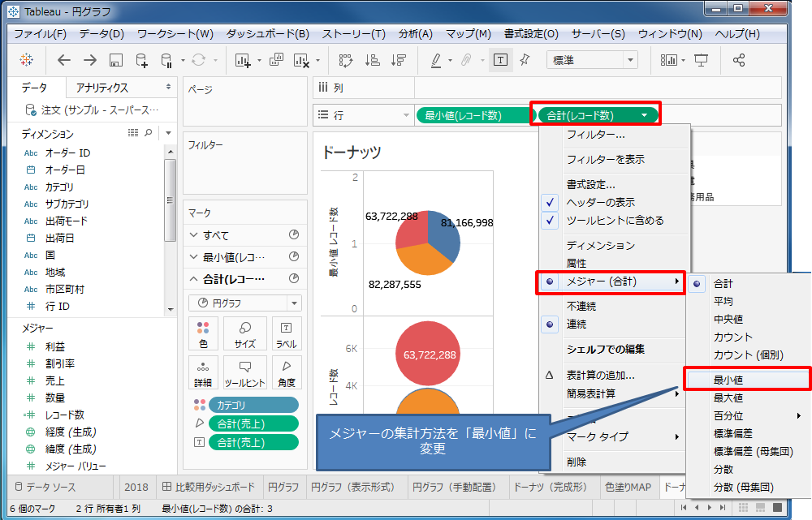The height and width of the screenshot is (520, 812).
Task: Click the save icon in the toolbar
Action: pos(115,60)
